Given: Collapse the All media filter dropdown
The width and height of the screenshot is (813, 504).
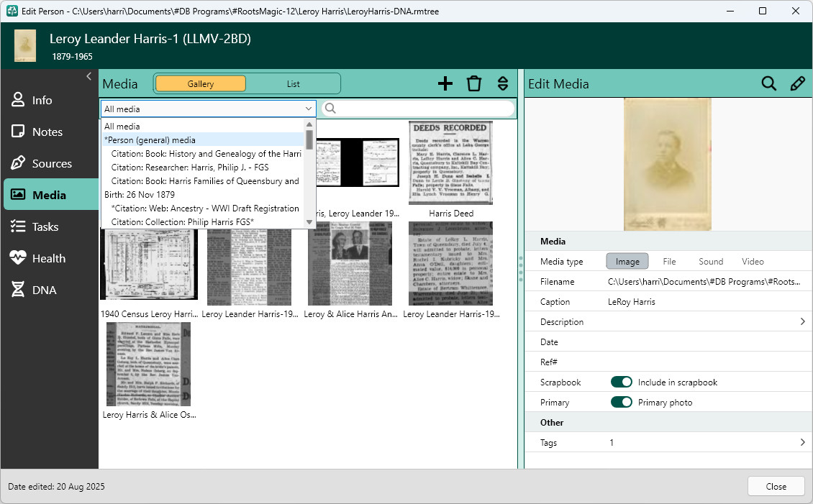Looking at the screenshot, I should tap(309, 109).
